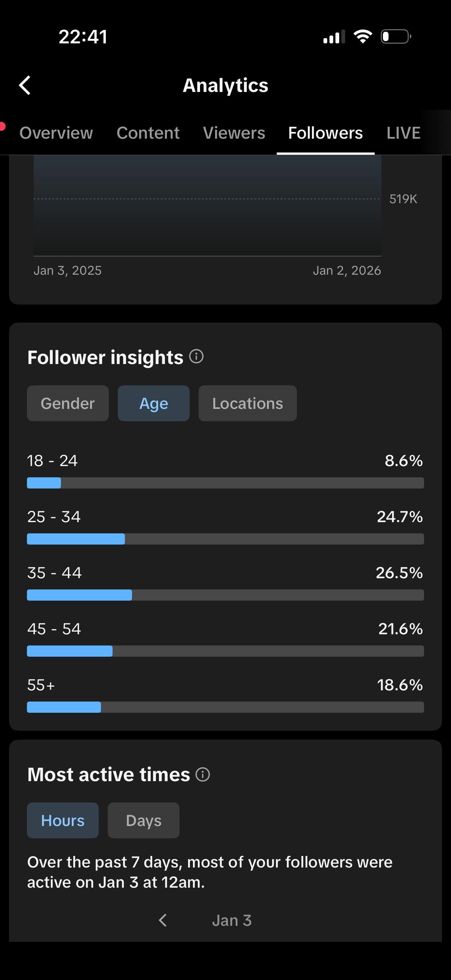Screen dimensions: 451x980
Task: Tap info icon beside Most active times
Action: (203, 774)
